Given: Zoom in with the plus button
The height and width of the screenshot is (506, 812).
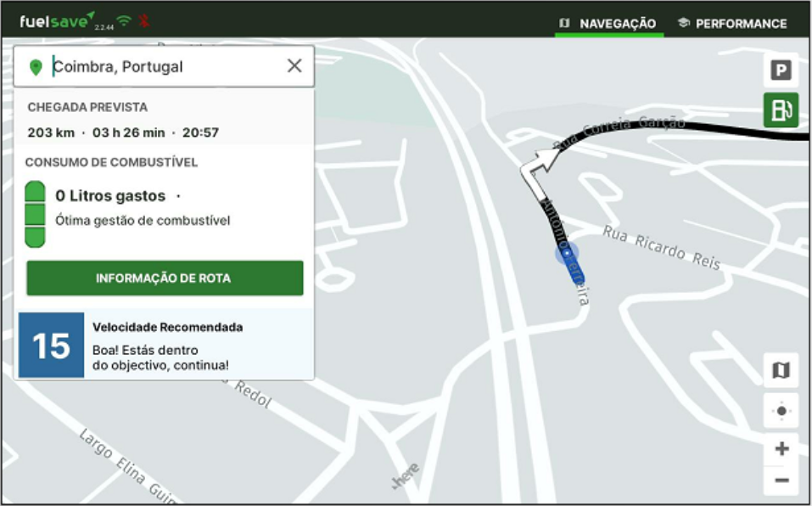Looking at the screenshot, I should coord(781,449).
